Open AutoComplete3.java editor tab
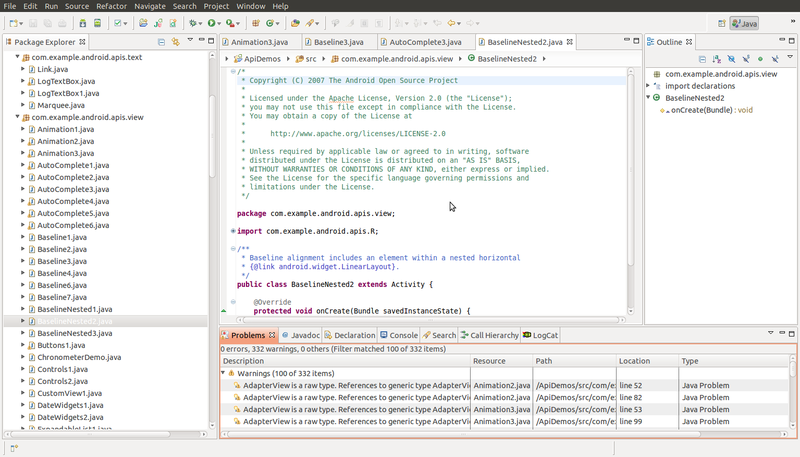 424,42
